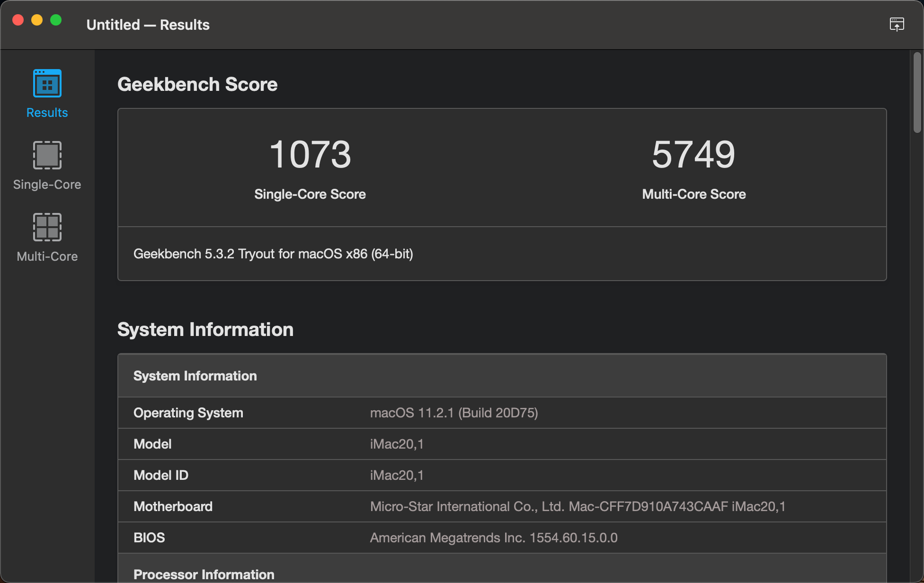This screenshot has height=583, width=924.
Task: Click the Single-Core label in the sidebar
Action: point(47,185)
